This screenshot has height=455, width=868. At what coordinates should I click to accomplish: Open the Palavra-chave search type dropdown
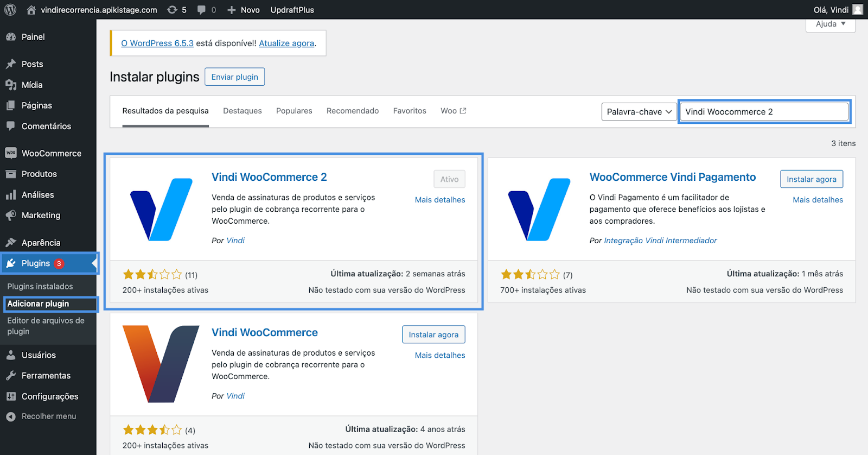coord(639,112)
